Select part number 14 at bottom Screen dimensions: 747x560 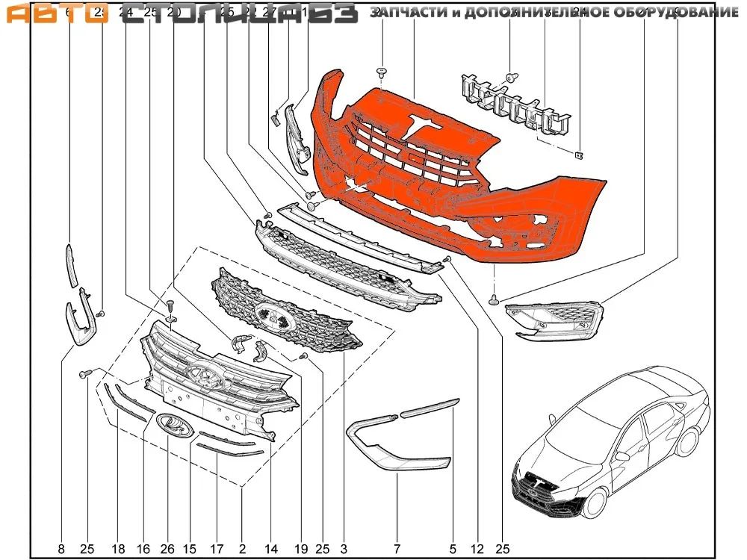(x=271, y=550)
